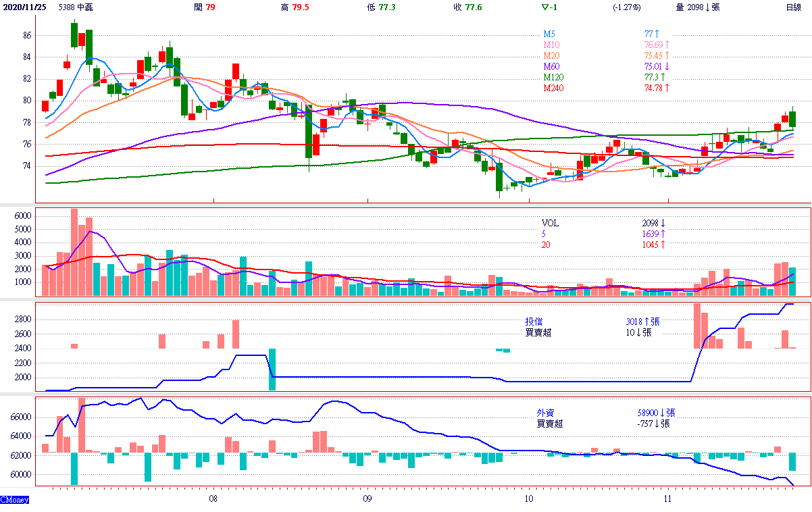This screenshot has width=812, height=512.
Task: Click the closing price value 77.6
Action: click(473, 7)
